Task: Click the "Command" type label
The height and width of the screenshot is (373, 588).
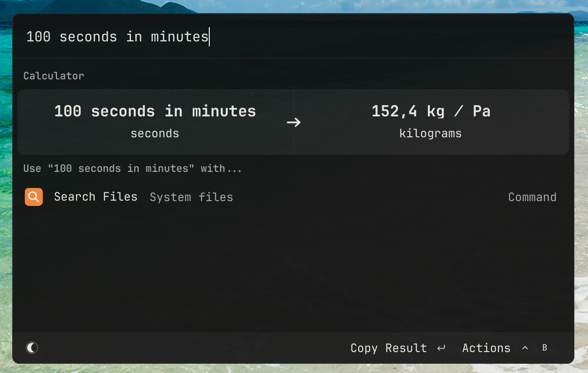Action: click(x=532, y=197)
